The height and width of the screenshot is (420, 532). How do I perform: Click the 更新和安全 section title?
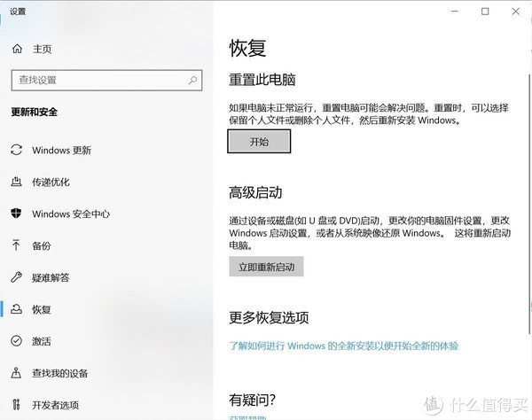(35, 112)
